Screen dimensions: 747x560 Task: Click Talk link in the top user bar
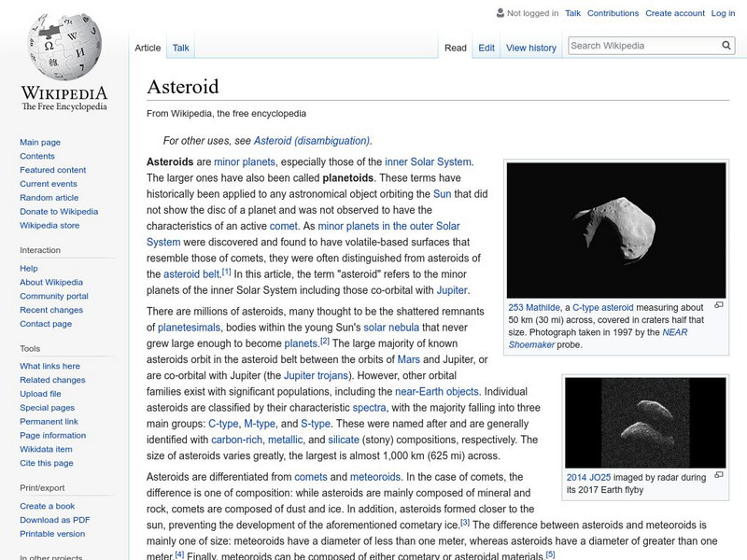pyautogui.click(x=572, y=13)
